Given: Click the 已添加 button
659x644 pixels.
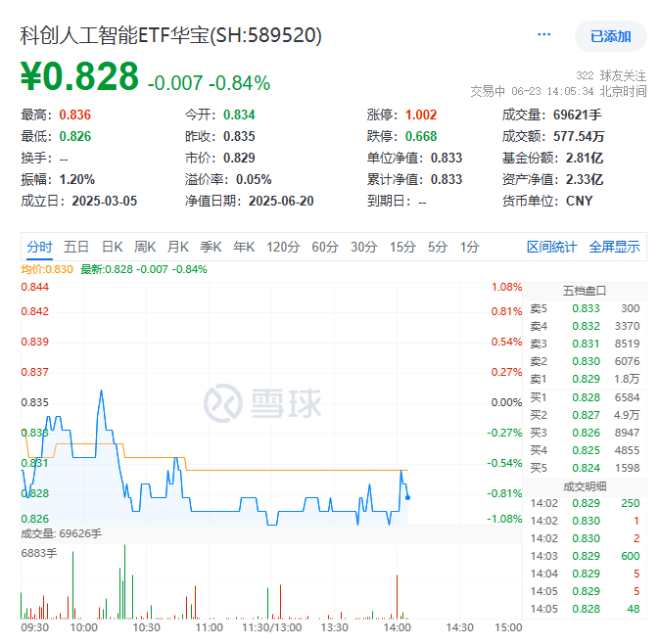Looking at the screenshot, I should point(610,36).
